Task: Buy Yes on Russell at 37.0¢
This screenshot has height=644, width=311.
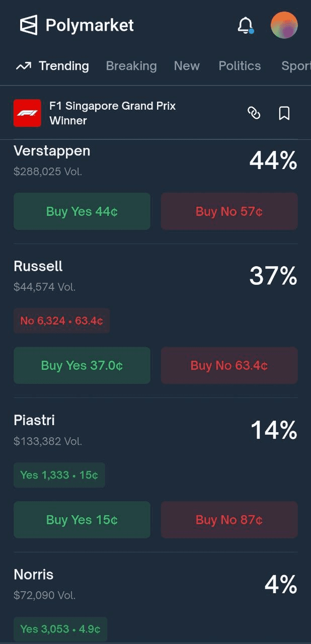Action: (82, 365)
